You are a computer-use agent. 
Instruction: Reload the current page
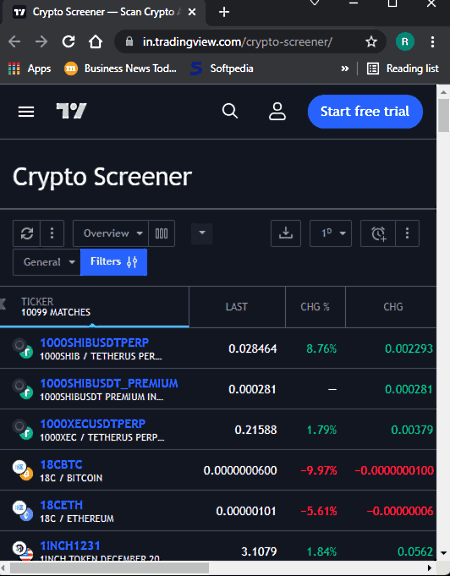click(68, 42)
